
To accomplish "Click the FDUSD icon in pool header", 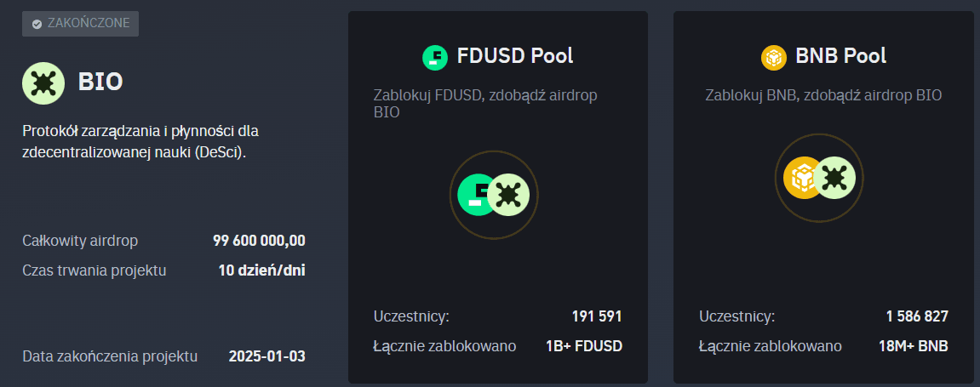I will pyautogui.click(x=436, y=58).
